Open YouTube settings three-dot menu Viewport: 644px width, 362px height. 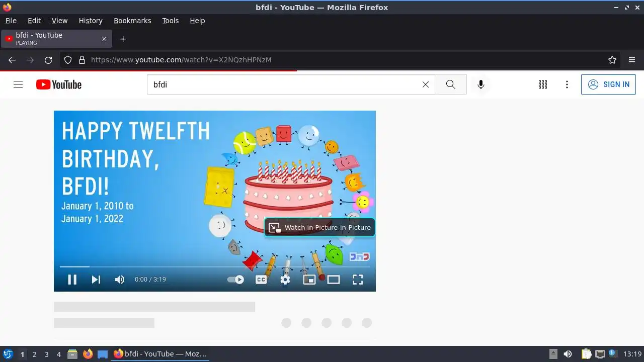(567, 84)
